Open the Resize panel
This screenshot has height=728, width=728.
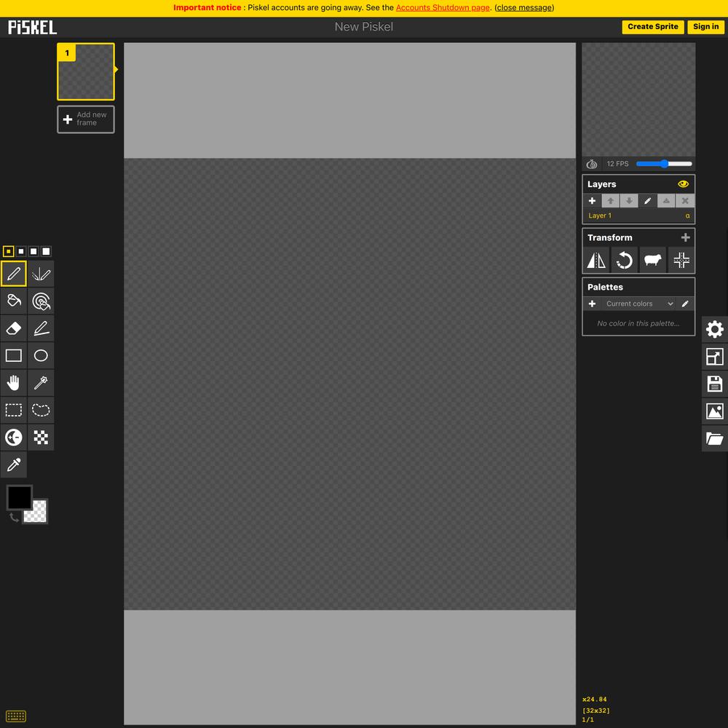[x=715, y=357]
